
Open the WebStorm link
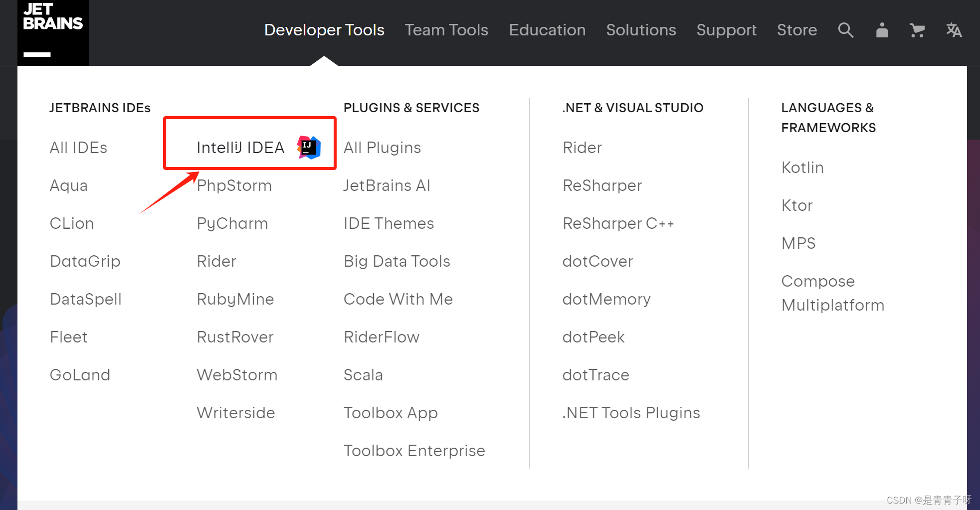click(237, 375)
